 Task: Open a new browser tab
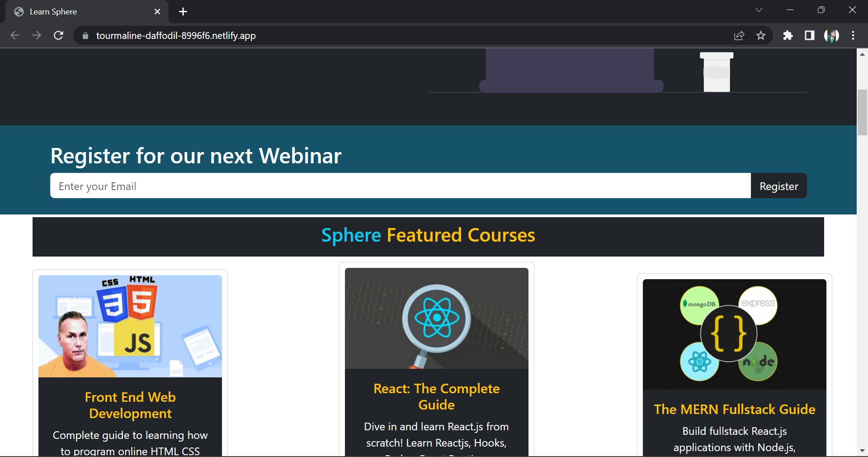pos(183,12)
